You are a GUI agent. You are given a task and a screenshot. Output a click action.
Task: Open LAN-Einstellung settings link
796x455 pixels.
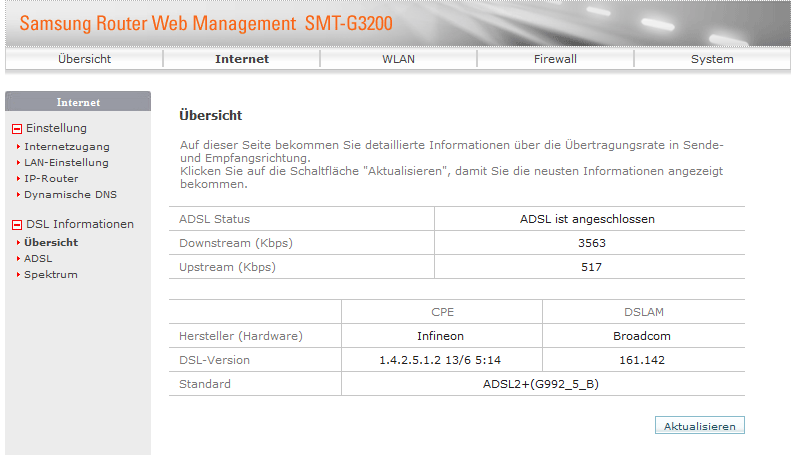click(x=66, y=162)
